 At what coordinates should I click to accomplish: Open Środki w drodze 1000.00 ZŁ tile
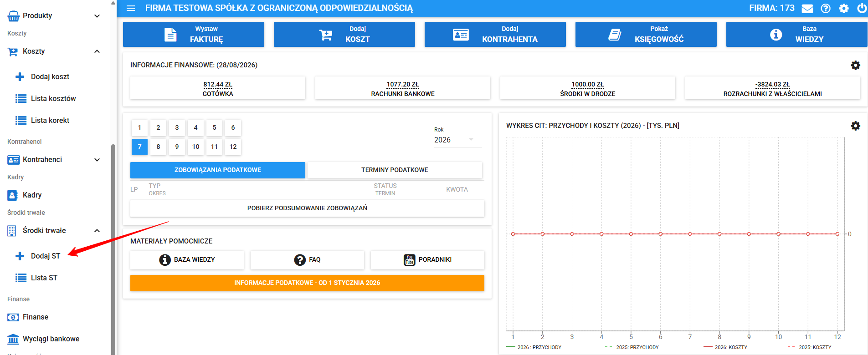coord(588,88)
